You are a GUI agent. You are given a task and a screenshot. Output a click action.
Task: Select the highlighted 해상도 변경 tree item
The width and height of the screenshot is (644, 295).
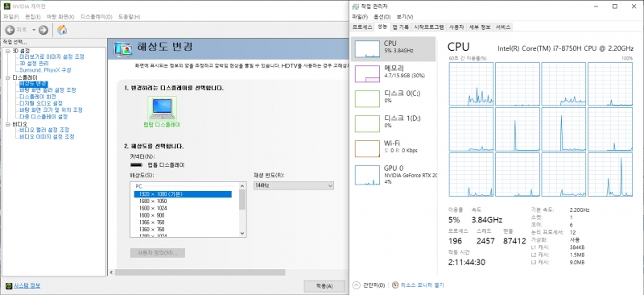[34, 84]
